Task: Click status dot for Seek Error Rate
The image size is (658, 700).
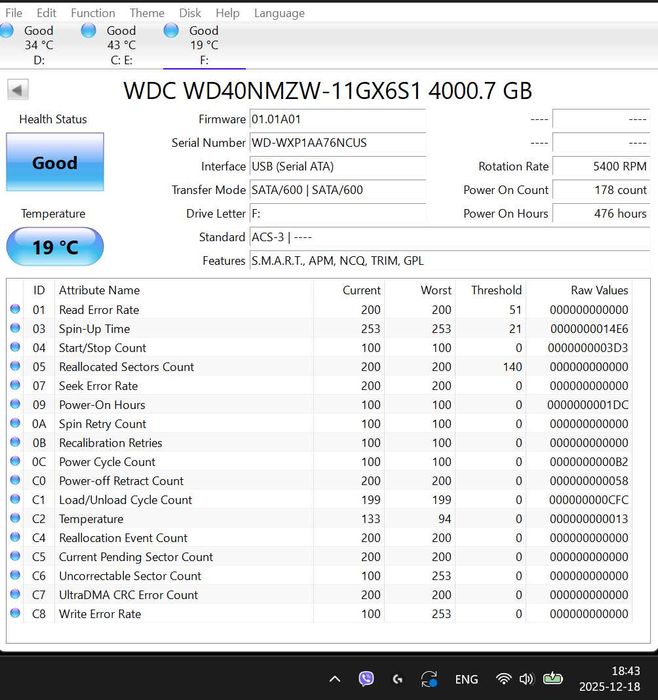Action: (15, 385)
